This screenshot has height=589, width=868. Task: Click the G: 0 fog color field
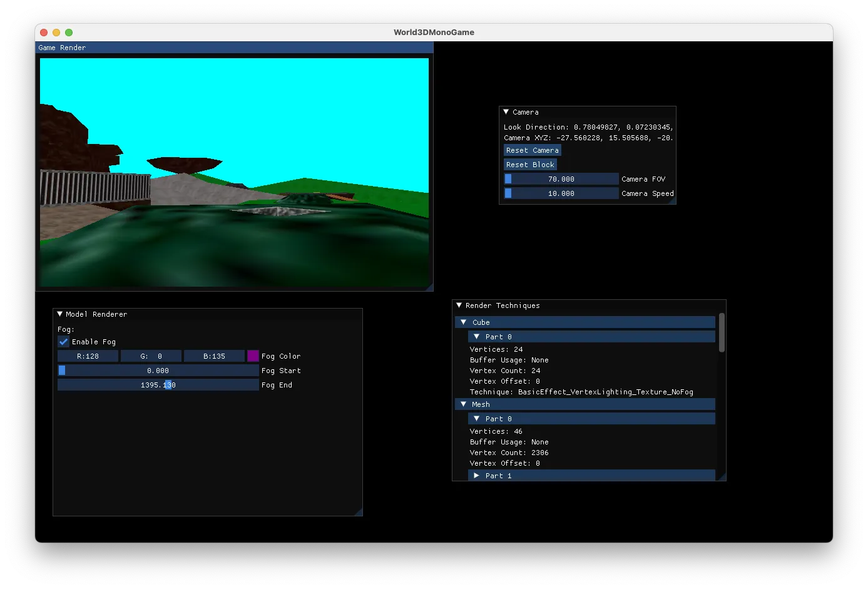[x=151, y=356]
